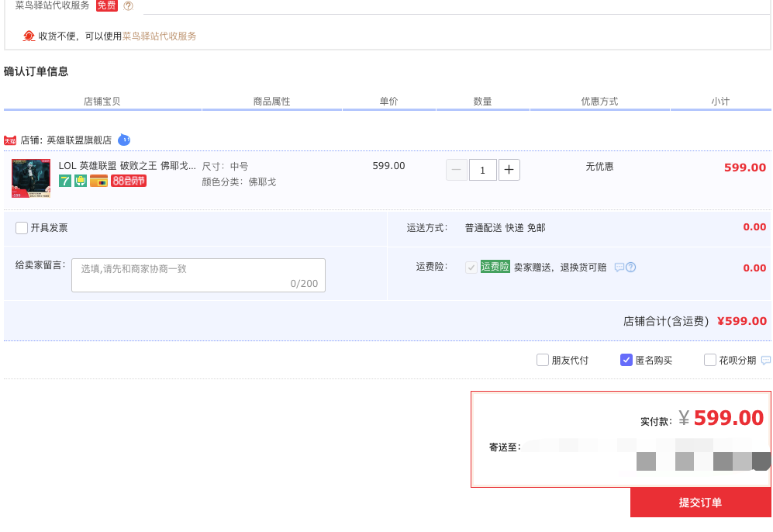The height and width of the screenshot is (532, 773).
Task: Open the 运费险 comment bubble icon
Action: (x=619, y=268)
